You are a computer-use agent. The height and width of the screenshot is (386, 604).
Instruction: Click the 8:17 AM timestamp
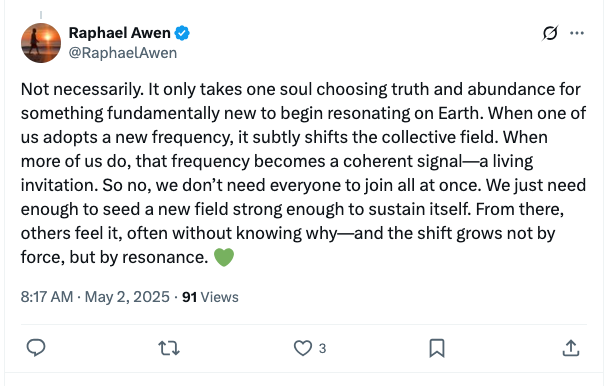click(x=47, y=297)
